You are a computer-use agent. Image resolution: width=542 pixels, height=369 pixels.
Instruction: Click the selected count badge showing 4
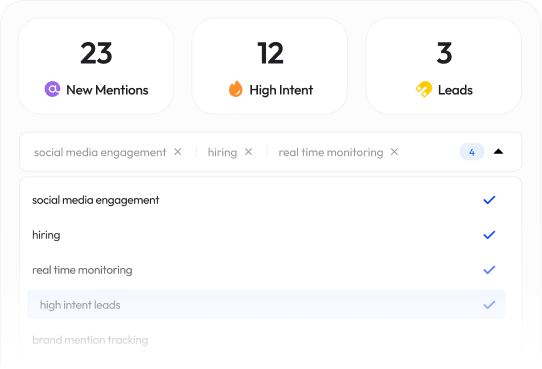(472, 152)
